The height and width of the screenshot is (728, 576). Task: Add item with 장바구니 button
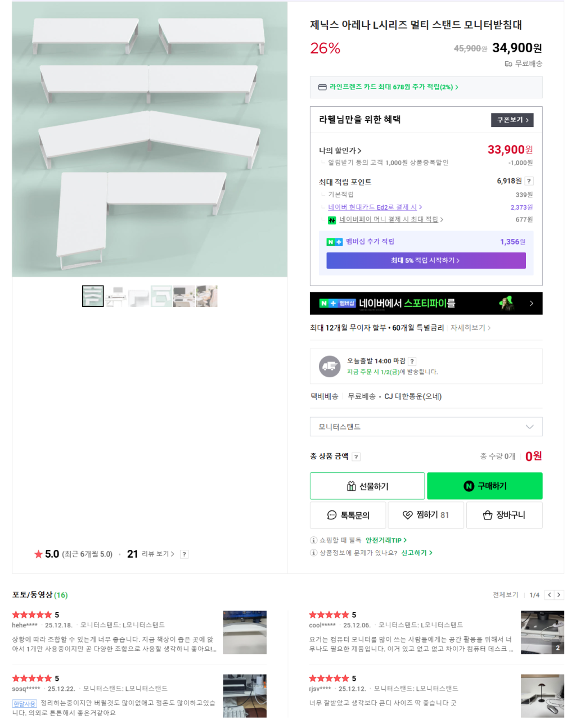504,515
